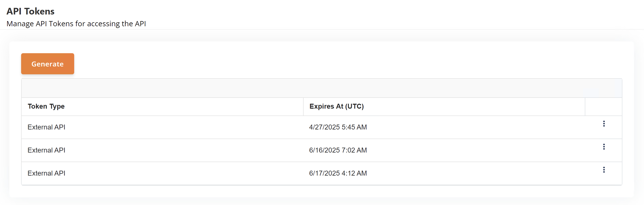
Task: Sort by the Expires At (UTC) column header
Action: 337,106
